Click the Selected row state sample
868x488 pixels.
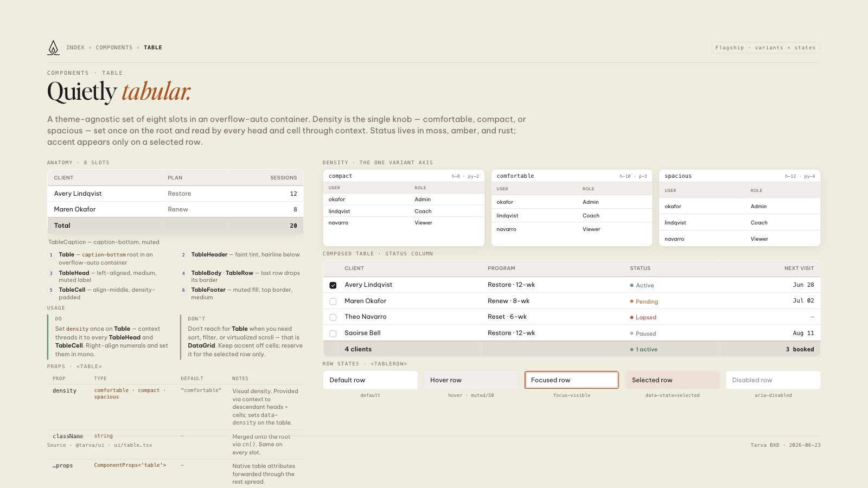tap(673, 380)
